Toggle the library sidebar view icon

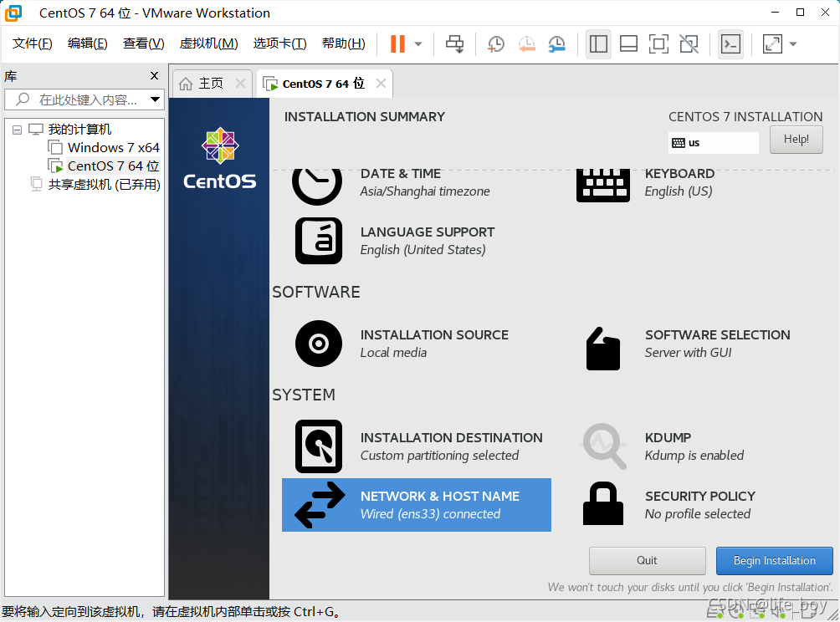(598, 44)
